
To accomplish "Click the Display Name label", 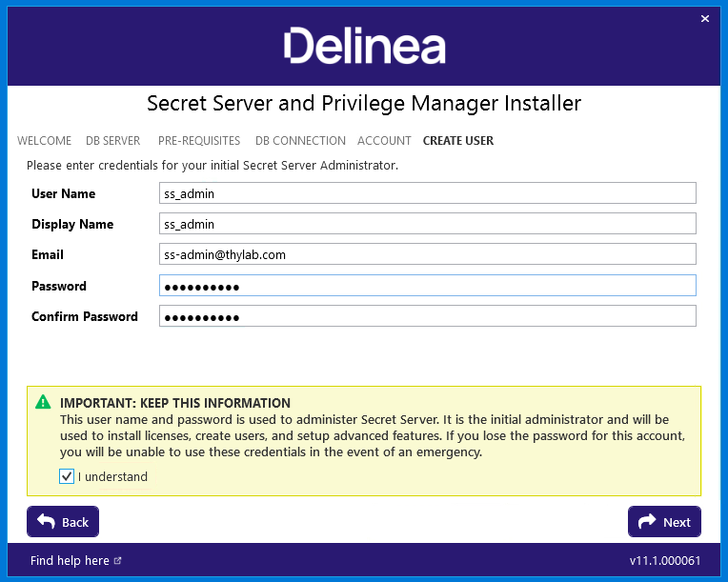I will 72,224.
